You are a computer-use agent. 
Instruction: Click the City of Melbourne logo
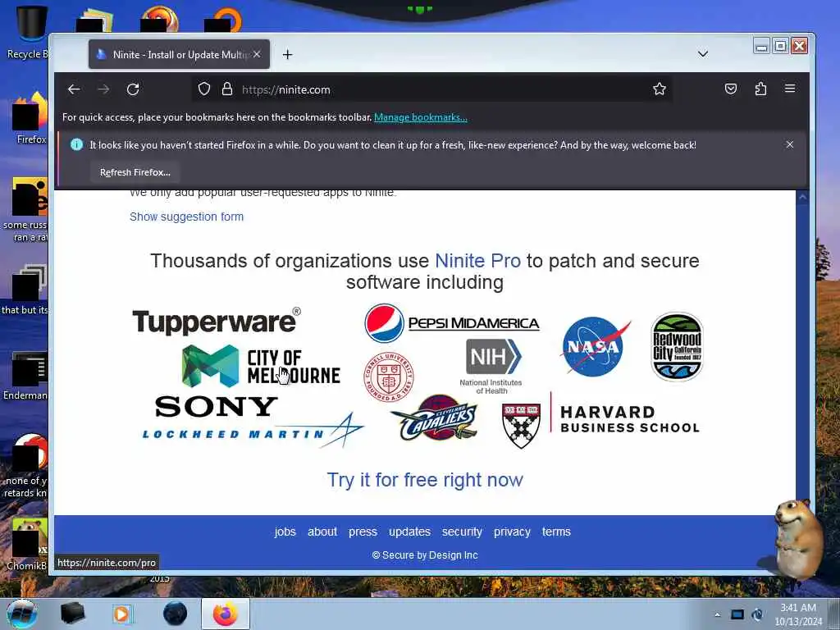[x=261, y=367]
